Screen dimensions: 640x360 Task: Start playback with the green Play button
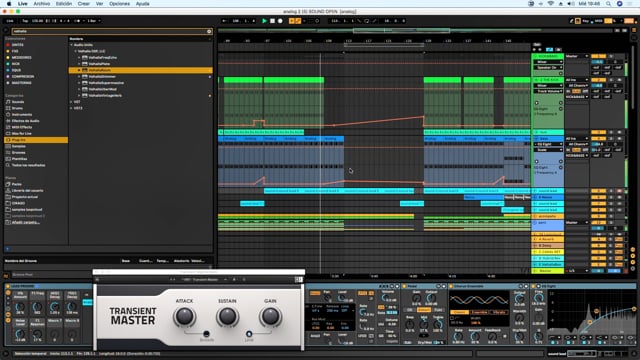[264, 21]
